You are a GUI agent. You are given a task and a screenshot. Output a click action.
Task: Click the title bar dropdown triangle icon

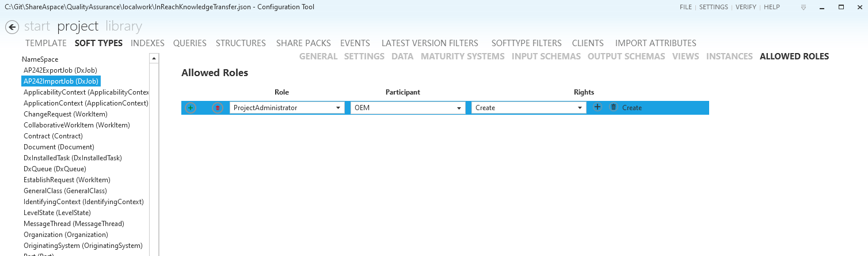click(x=804, y=7)
